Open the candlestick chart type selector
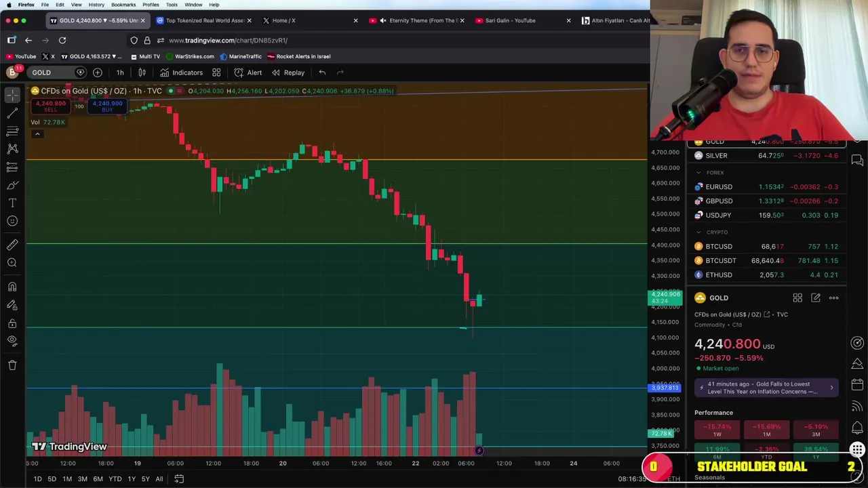This screenshot has width=868, height=488. point(142,73)
